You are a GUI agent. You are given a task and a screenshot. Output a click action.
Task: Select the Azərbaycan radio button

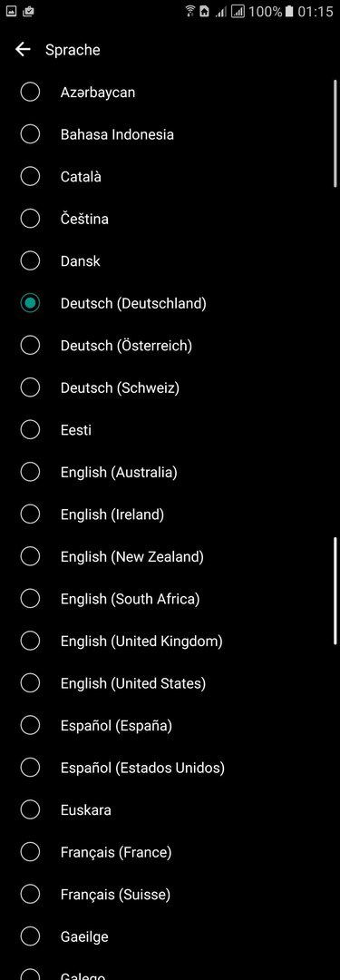pyautogui.click(x=30, y=92)
